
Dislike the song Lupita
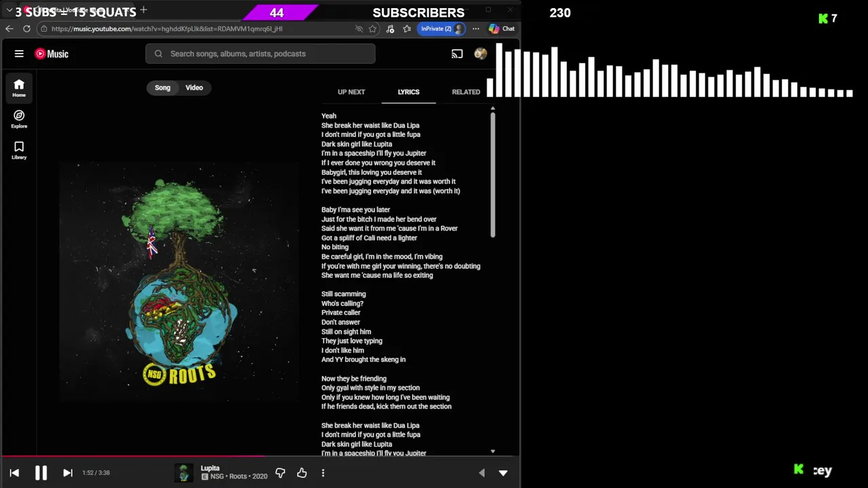(280, 473)
